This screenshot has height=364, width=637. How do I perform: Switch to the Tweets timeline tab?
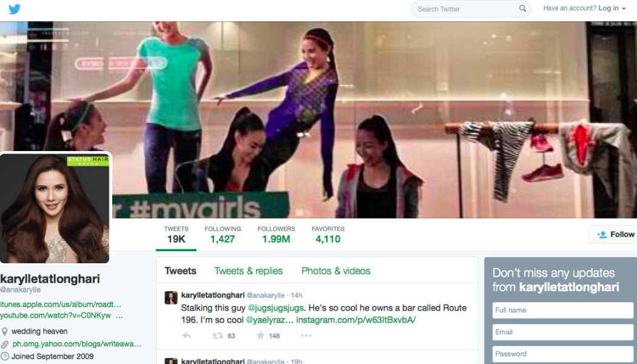pos(180,271)
